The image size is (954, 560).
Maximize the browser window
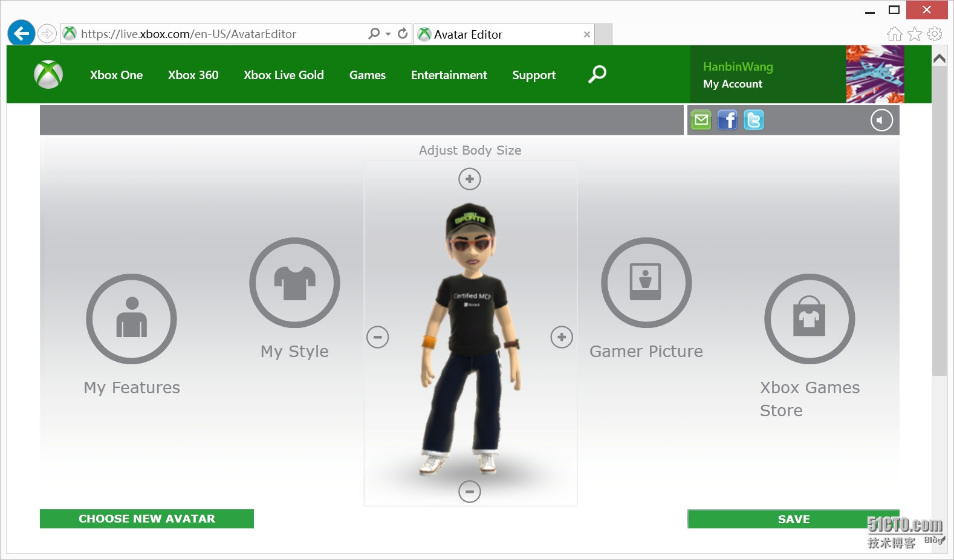pyautogui.click(x=894, y=10)
